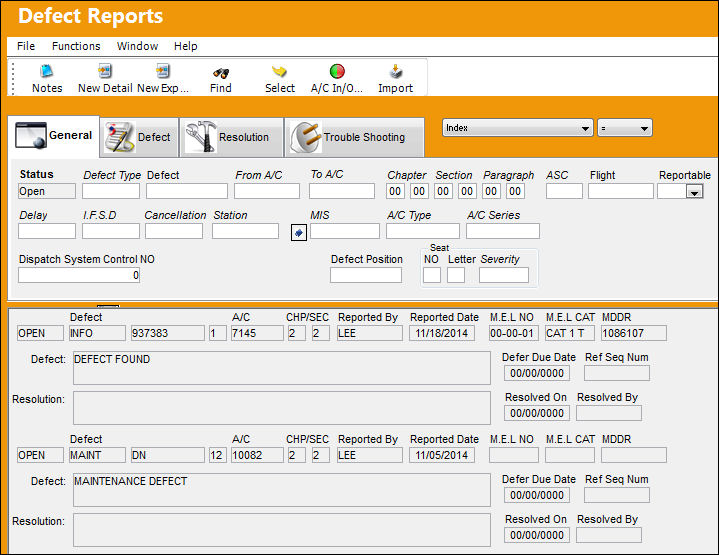Click the Dispatch System Control NO field
Viewport: 719px width, 555px height.
click(x=79, y=275)
